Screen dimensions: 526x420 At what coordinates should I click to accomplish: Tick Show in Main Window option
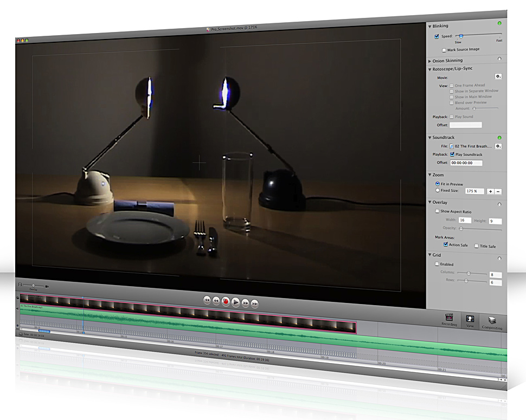pyautogui.click(x=452, y=97)
